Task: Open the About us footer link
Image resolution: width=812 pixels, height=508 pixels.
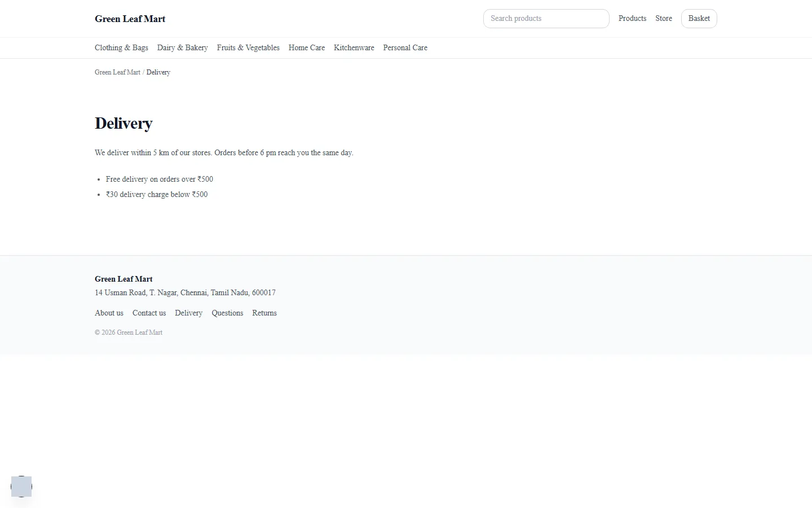Action: 109,313
